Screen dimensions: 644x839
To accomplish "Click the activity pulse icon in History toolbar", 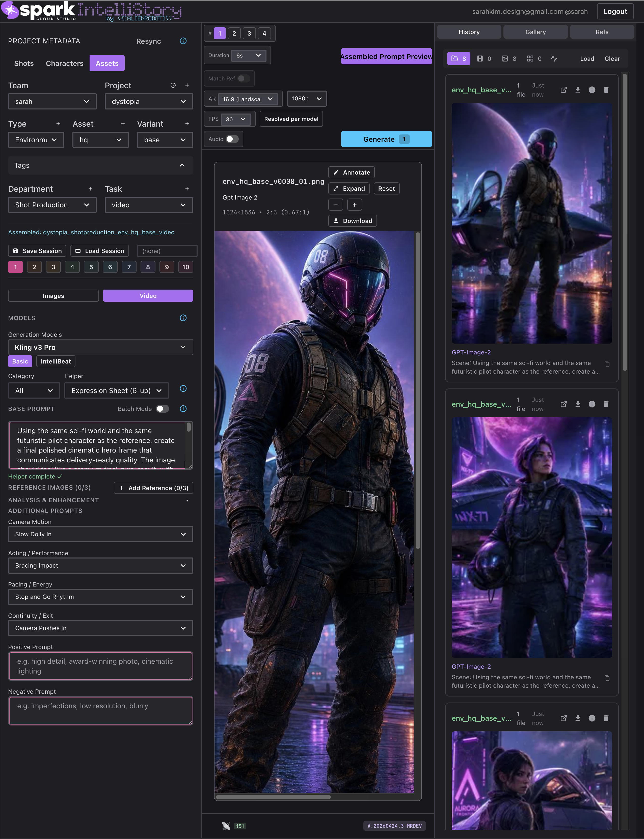I will coord(554,59).
